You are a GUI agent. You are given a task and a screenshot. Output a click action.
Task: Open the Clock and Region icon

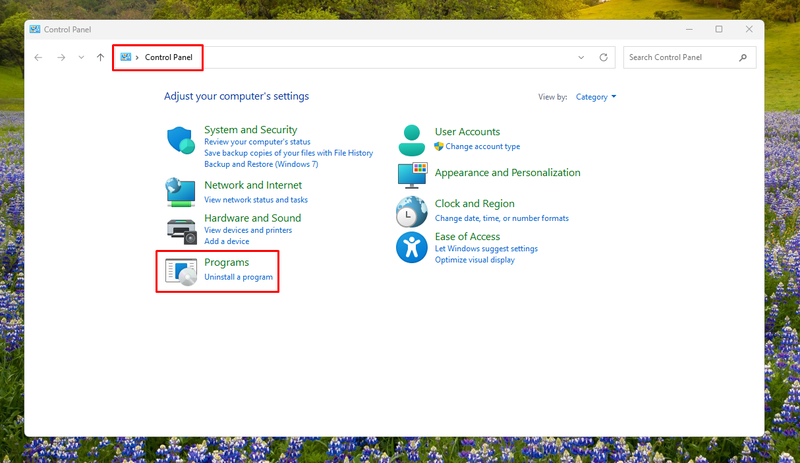pyautogui.click(x=412, y=212)
